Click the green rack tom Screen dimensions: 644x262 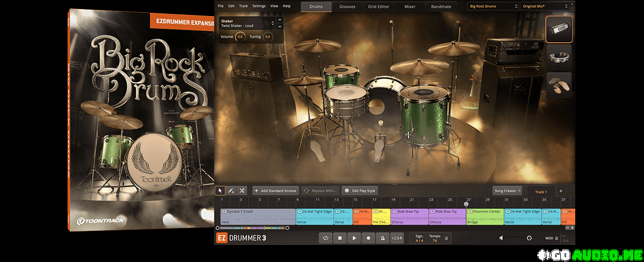click(x=341, y=77)
